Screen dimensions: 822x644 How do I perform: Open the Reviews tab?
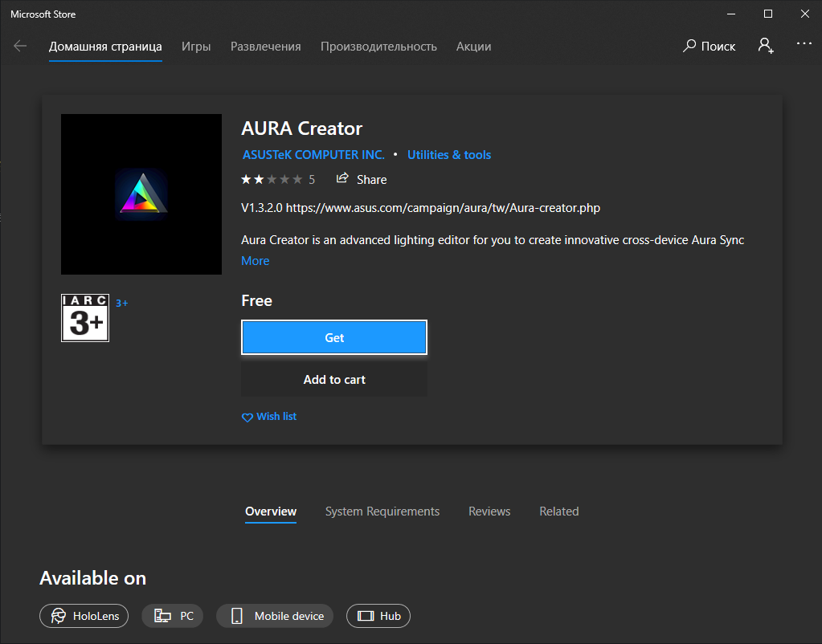489,512
